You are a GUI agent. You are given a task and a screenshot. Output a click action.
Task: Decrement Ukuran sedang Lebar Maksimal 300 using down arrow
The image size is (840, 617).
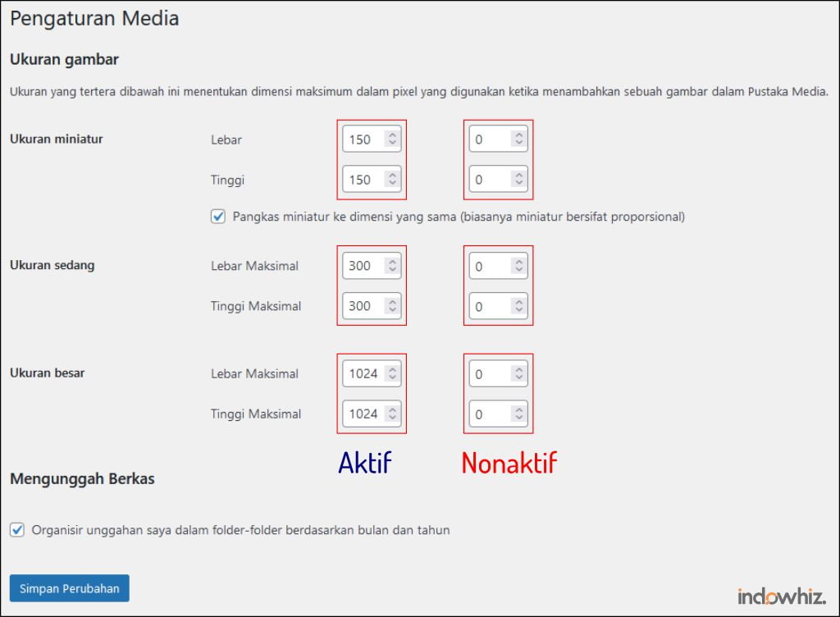tap(393, 269)
